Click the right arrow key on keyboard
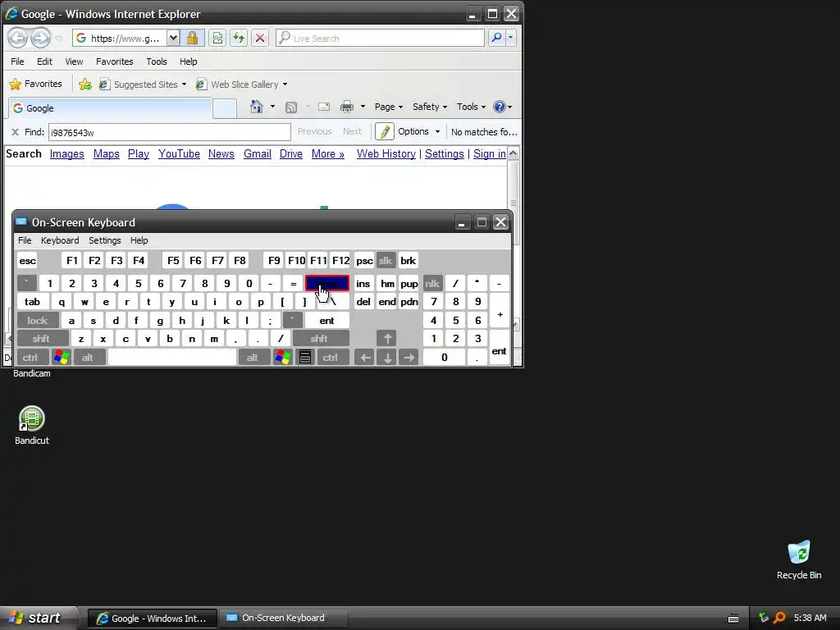 click(x=409, y=358)
